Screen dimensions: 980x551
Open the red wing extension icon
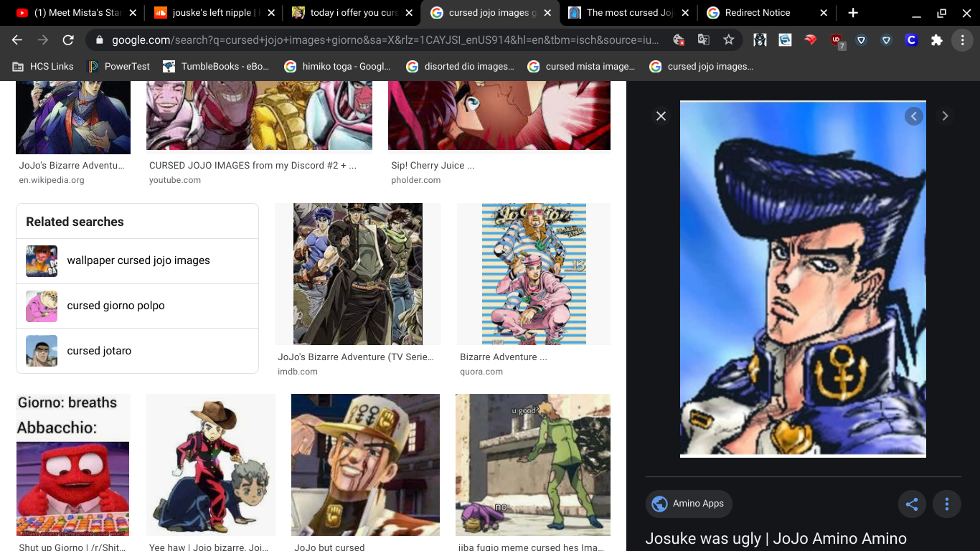click(811, 40)
